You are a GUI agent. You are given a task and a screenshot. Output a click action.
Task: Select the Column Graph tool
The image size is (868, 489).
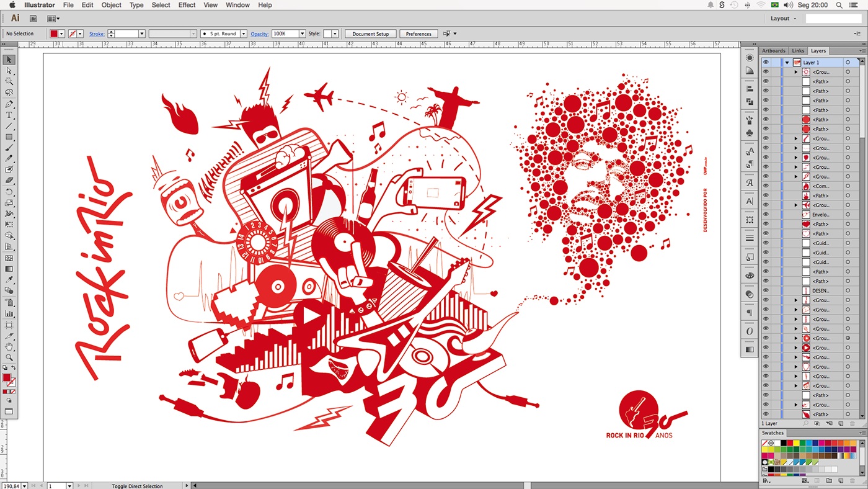(9, 313)
